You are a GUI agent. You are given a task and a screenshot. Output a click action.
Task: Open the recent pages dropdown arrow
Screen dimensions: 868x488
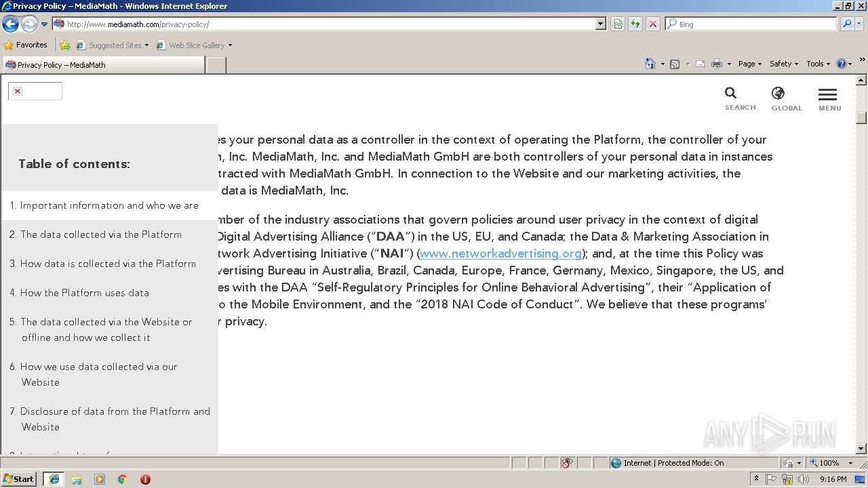point(45,24)
